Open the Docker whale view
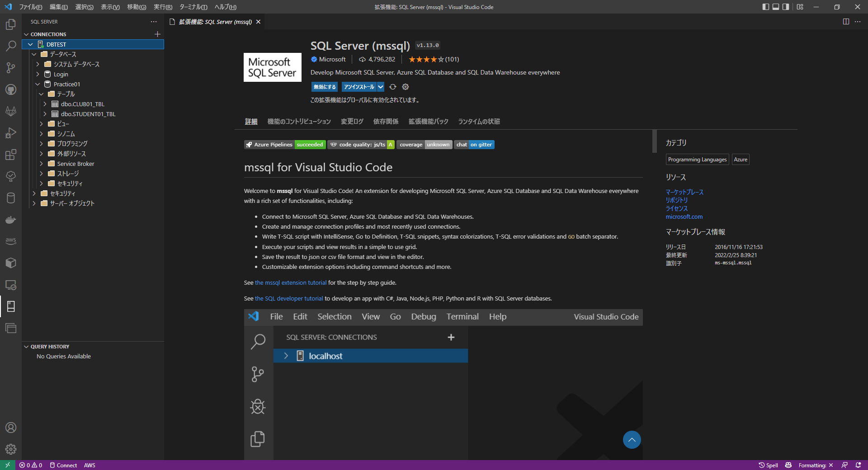Image resolution: width=868 pixels, height=470 pixels. pyautogui.click(x=11, y=220)
